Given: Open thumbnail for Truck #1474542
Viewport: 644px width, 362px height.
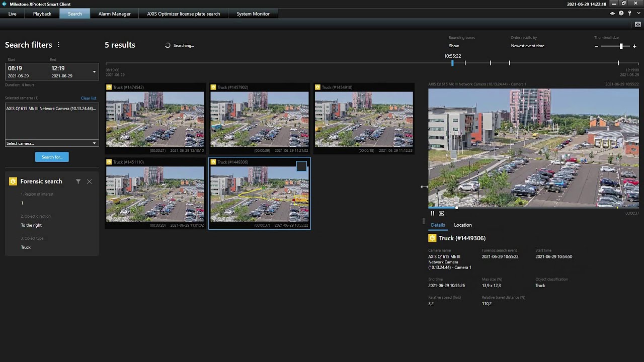Looking at the screenshot, I should coord(155,119).
